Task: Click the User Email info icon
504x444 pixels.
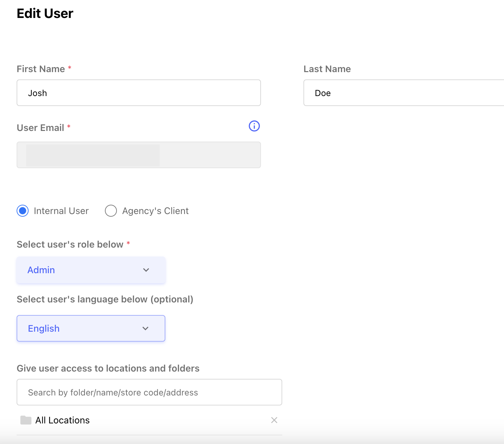Action: [x=254, y=126]
